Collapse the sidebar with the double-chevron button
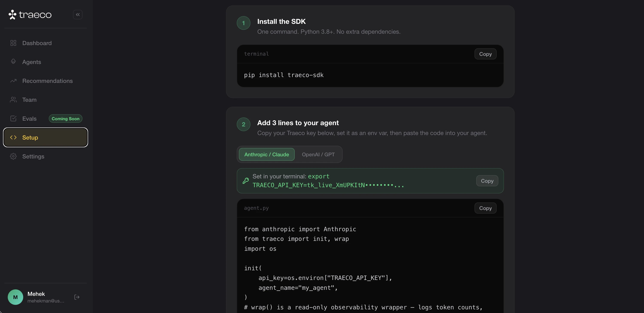Viewport: 644px width, 313px height. point(78,15)
